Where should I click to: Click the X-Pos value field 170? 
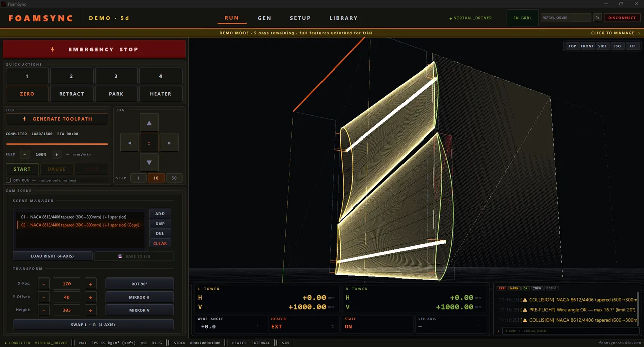pos(67,284)
